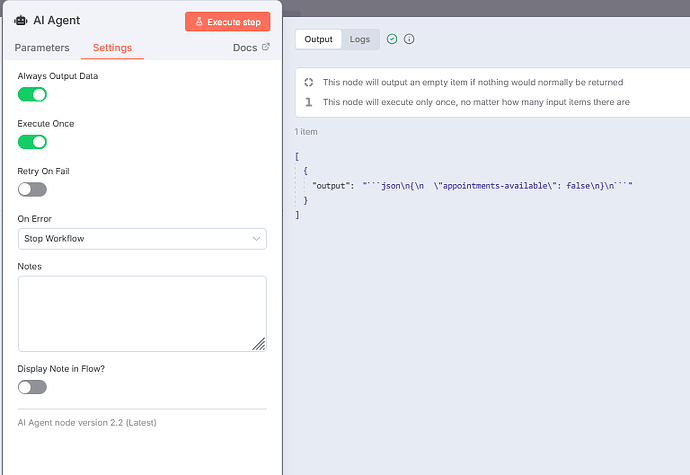Select the Output tab

click(319, 39)
